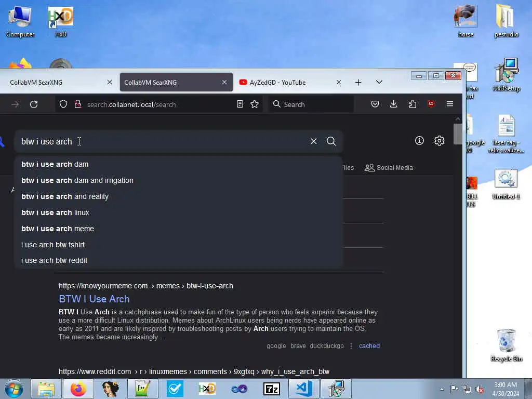This screenshot has width=532, height=399.
Task: Click the Firefox taskbar icon
Action: (x=78, y=389)
